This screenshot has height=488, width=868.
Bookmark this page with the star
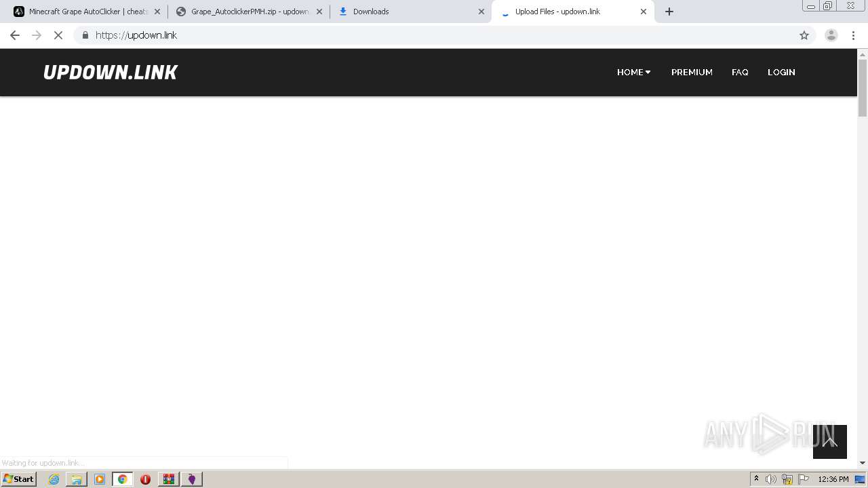click(x=804, y=35)
